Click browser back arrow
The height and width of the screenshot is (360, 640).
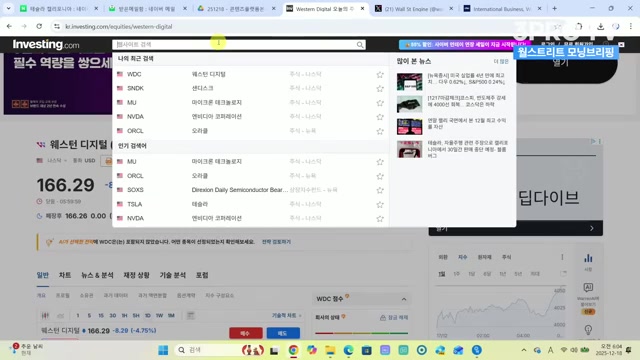click(x=9, y=26)
